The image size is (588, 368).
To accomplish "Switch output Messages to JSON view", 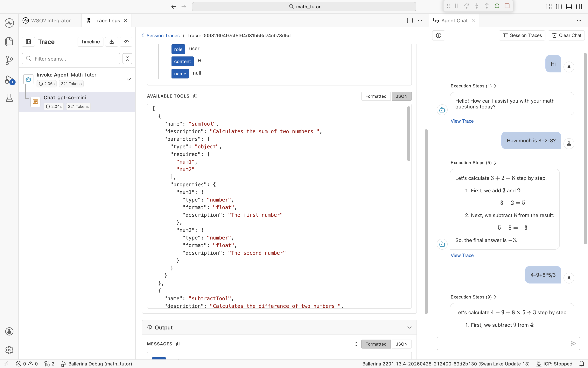I will coord(402,344).
